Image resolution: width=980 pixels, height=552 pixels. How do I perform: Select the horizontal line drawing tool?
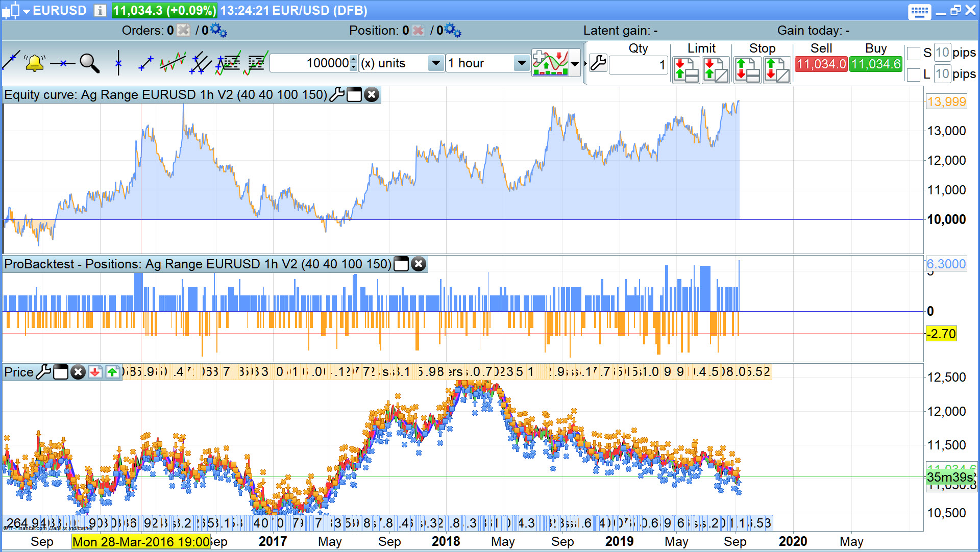tap(62, 63)
